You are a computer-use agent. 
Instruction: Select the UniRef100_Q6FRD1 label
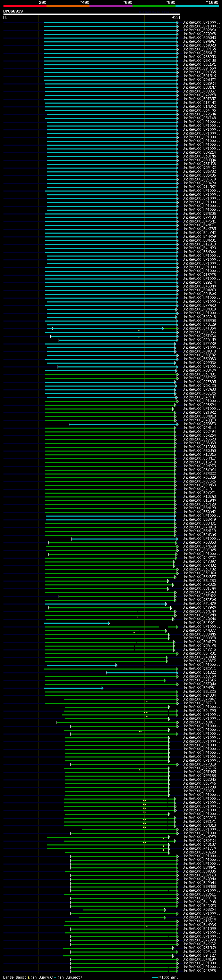coord(199,654)
